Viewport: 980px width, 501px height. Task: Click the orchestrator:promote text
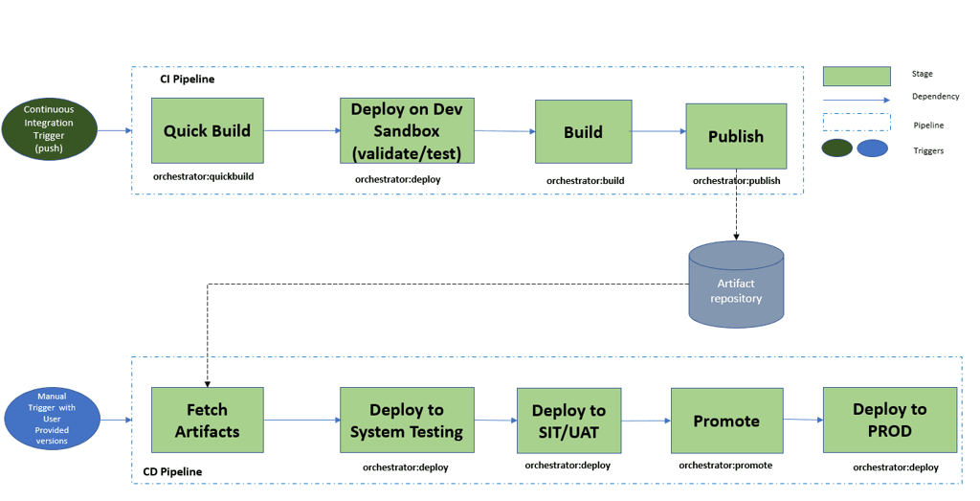(x=725, y=466)
